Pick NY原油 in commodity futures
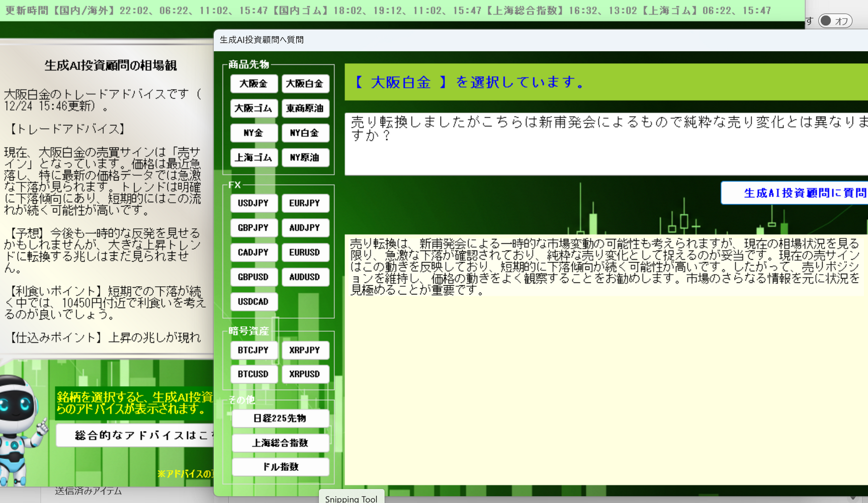This screenshot has height=503, width=868. pyautogui.click(x=305, y=157)
